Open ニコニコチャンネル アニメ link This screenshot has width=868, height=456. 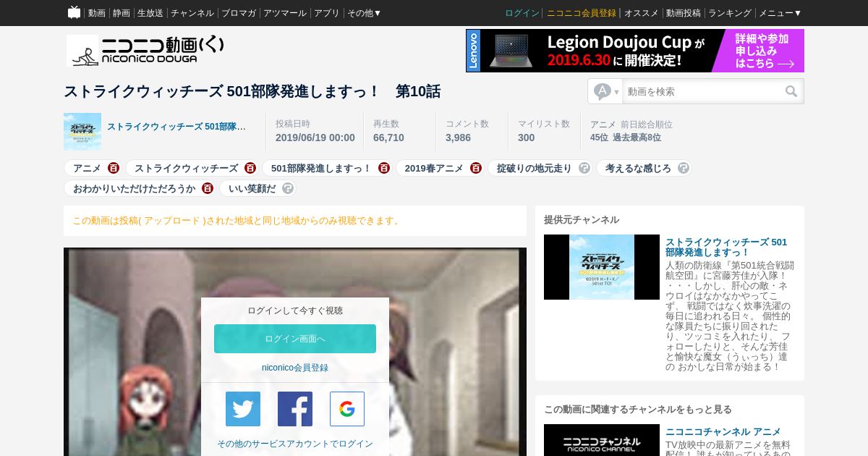[x=723, y=431]
